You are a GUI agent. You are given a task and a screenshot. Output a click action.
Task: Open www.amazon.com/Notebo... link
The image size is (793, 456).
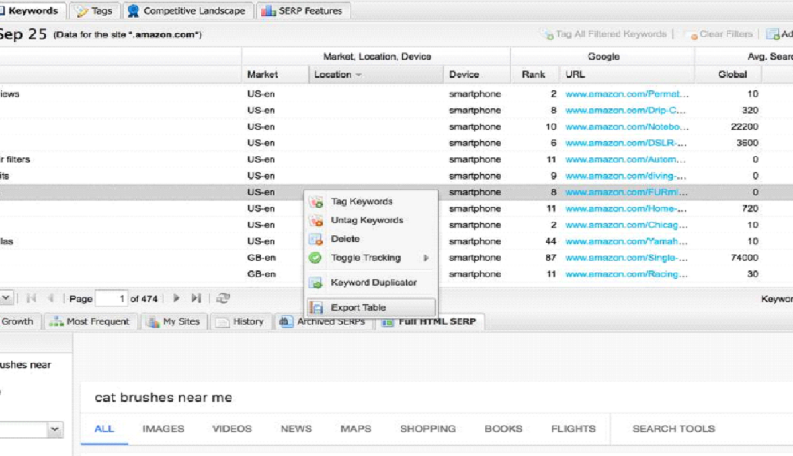coord(627,127)
